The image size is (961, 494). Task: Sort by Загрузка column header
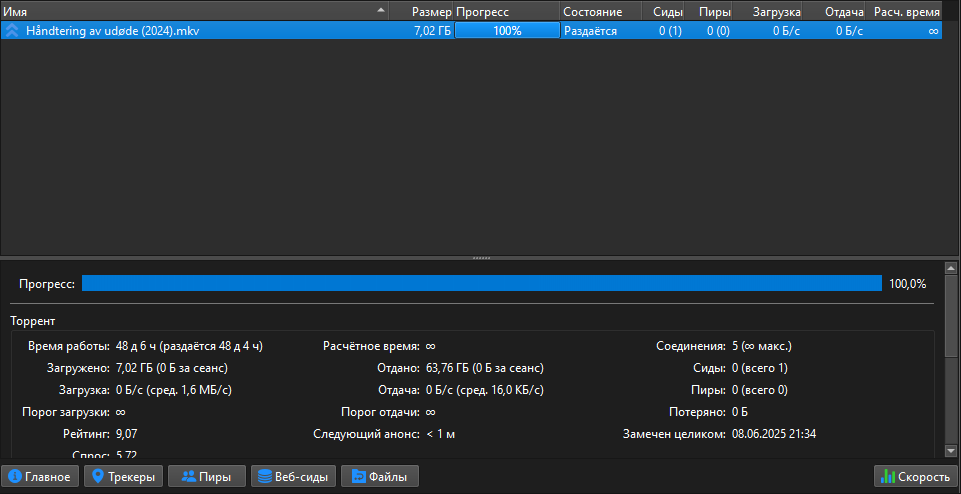(767, 12)
